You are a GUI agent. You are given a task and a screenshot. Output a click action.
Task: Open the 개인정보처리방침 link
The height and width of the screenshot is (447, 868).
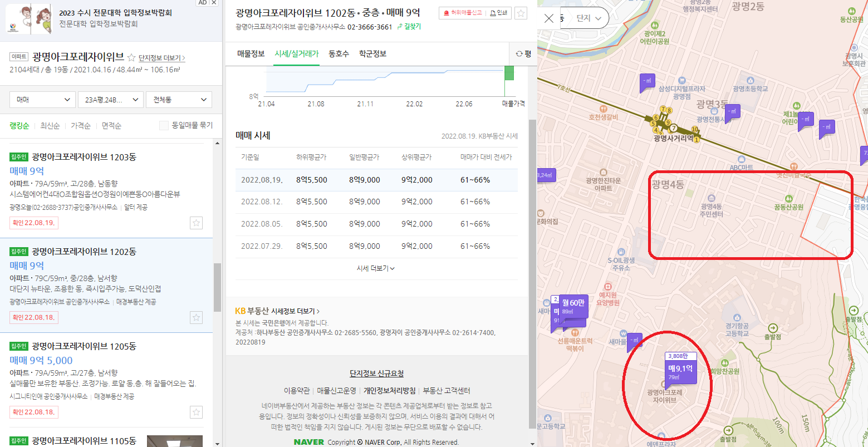coord(389,391)
